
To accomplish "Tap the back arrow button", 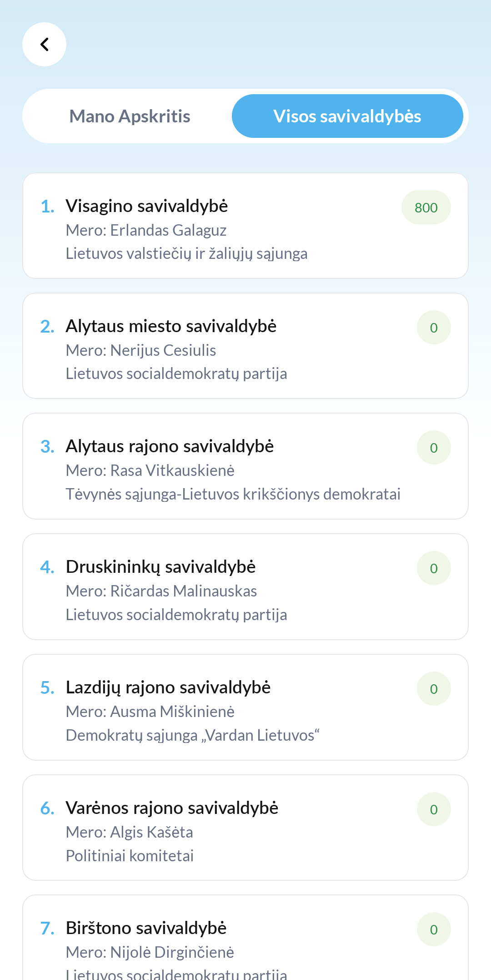I will (x=44, y=45).
